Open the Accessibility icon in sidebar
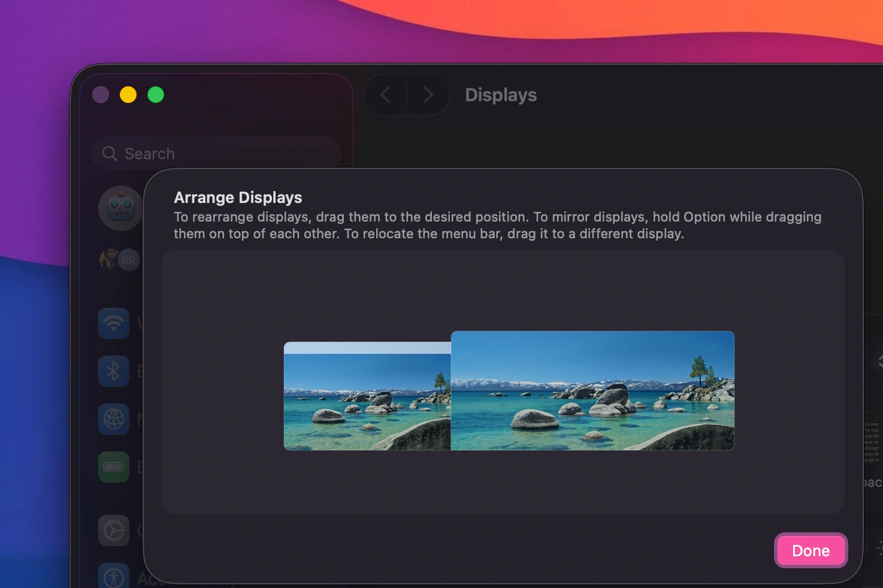883x588 pixels. click(114, 576)
